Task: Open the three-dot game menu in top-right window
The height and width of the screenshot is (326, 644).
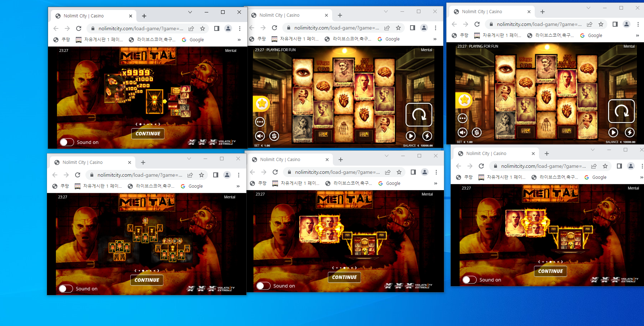Action: click(x=462, y=118)
